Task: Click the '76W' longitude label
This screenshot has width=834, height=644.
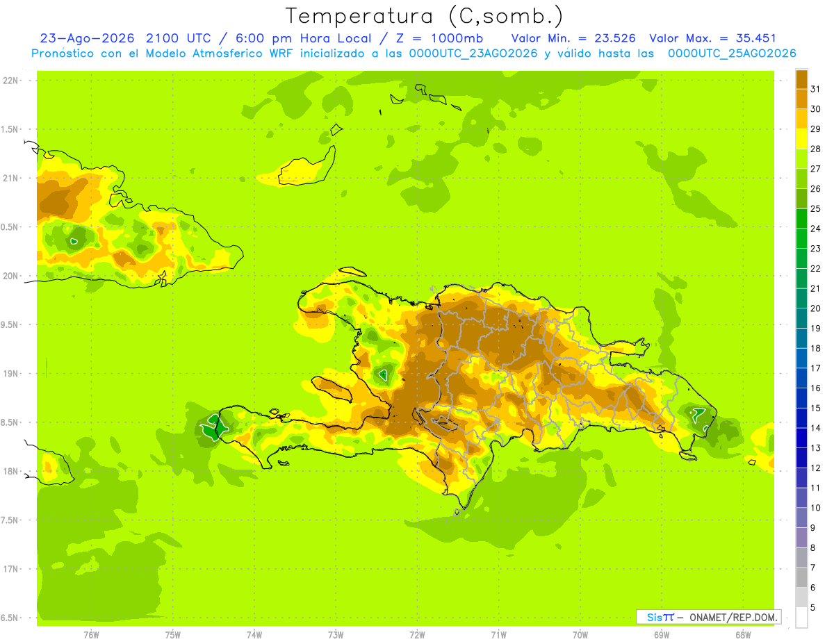Action: (91, 635)
